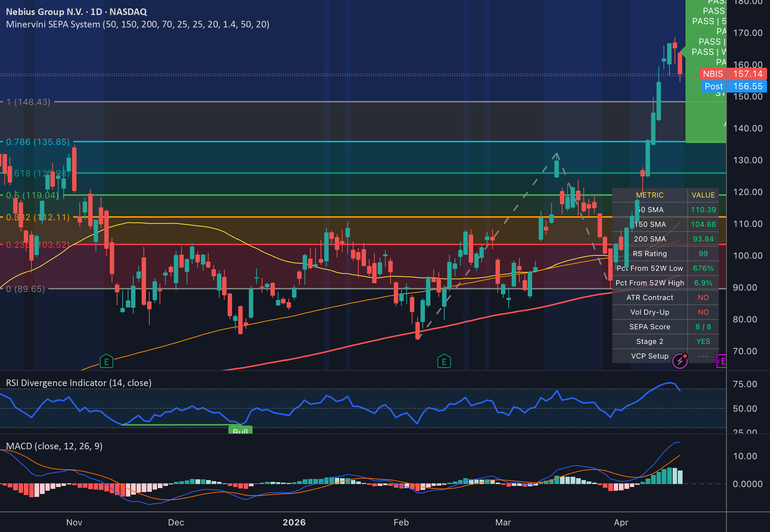
Task: Click the Mar label on time axis
Action: (x=503, y=522)
